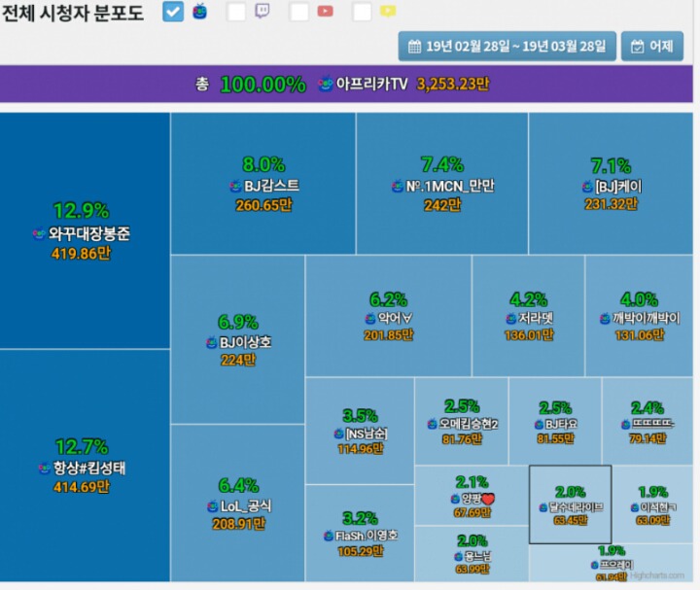This screenshot has width=700, height=590.
Task: Click the 136.01만 viewer count
Action: point(529,334)
